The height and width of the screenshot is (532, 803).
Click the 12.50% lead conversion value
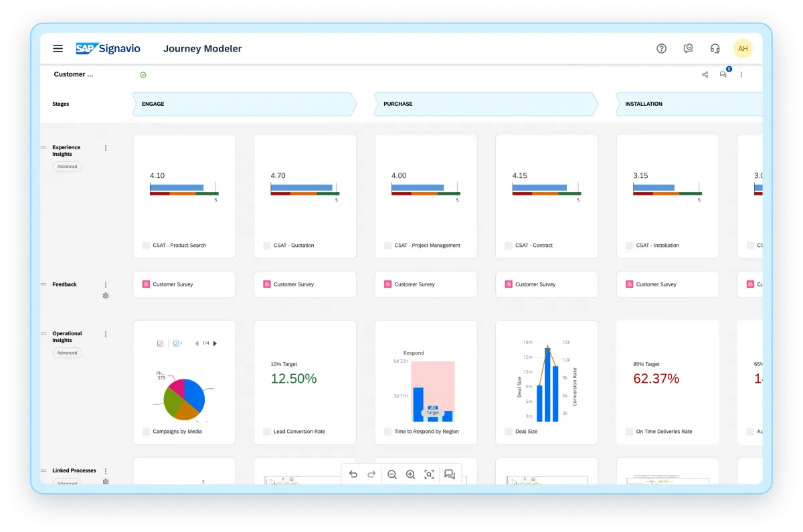[294, 379]
